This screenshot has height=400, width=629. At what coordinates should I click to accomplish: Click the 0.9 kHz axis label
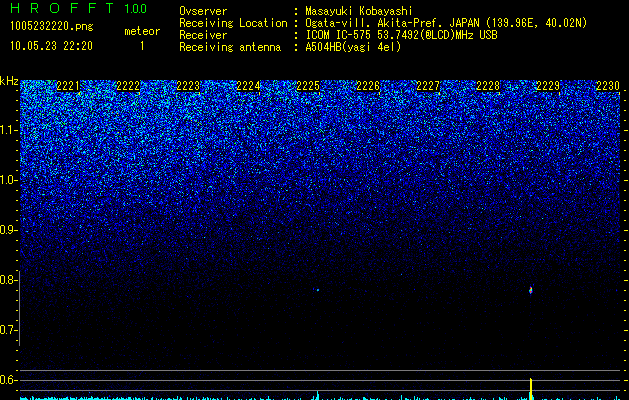coord(8,230)
